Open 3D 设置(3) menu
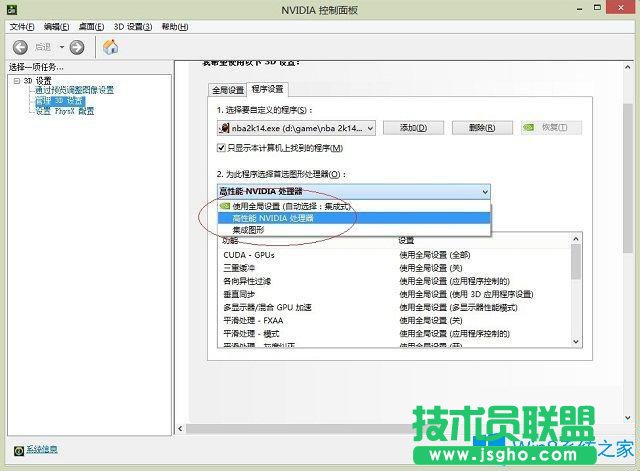Viewport: 640px width, 471px height. pos(133,27)
